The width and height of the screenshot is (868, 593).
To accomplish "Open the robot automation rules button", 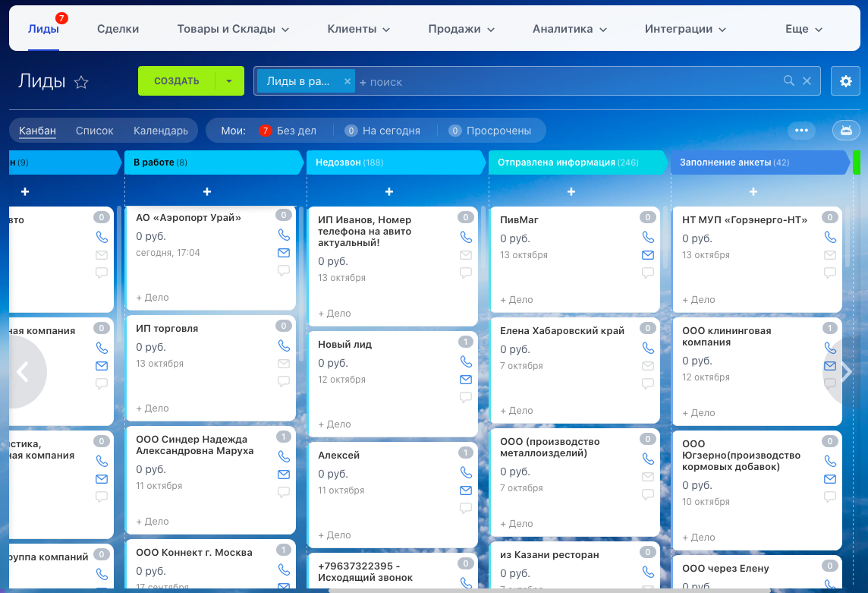I will (846, 131).
